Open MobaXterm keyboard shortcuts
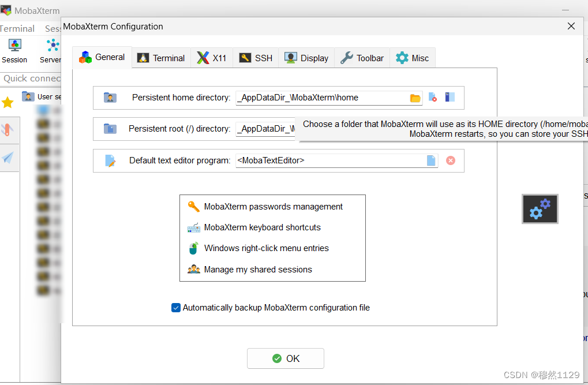The width and height of the screenshot is (588, 385). [x=262, y=227]
